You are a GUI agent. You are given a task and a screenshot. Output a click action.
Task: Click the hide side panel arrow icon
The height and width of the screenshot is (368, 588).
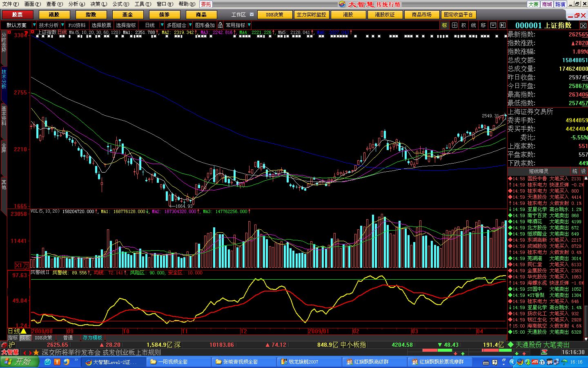(x=503, y=25)
